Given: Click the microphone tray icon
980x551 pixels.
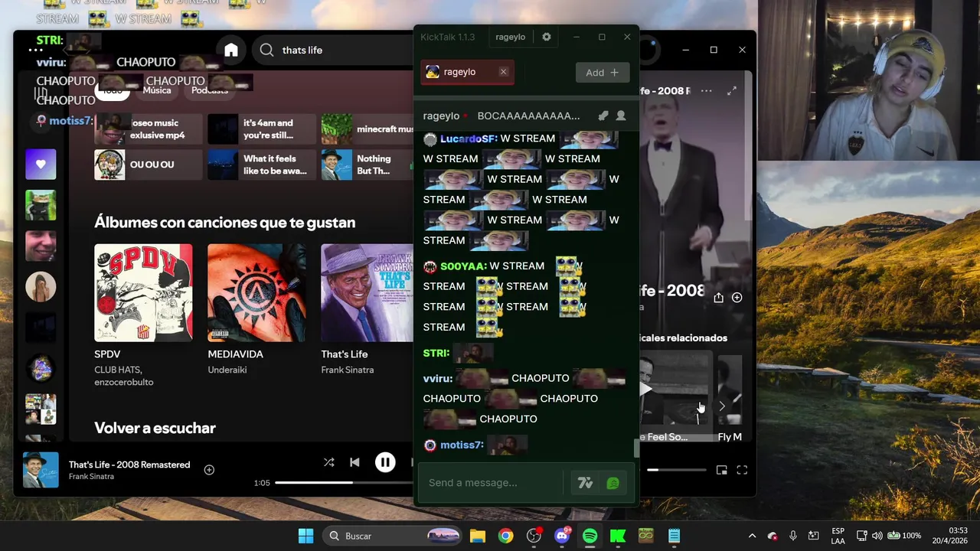Looking at the screenshot, I should pos(793,536).
